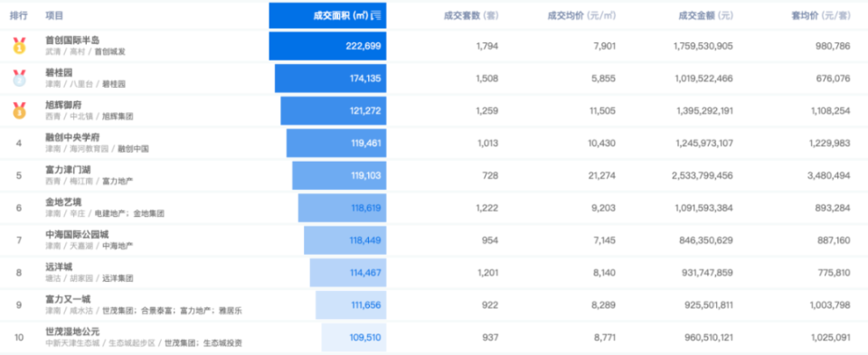The height and width of the screenshot is (355, 868).
Task: Click the area bar showing 114,467
Action: point(348,273)
